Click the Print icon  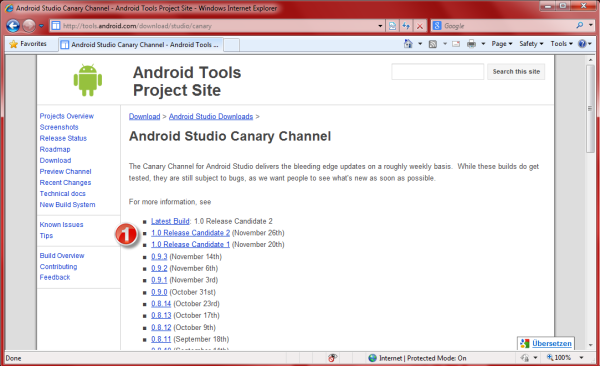pos(471,44)
